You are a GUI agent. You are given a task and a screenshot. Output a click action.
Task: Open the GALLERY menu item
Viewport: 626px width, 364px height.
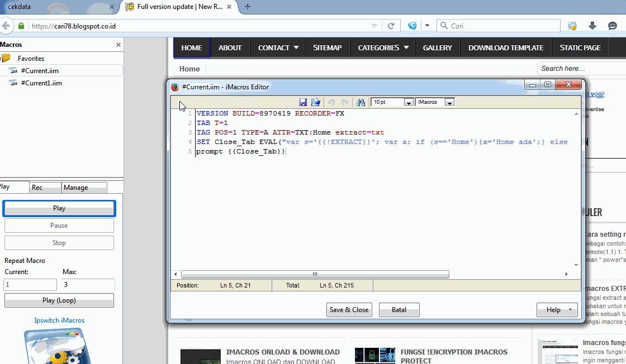438,47
